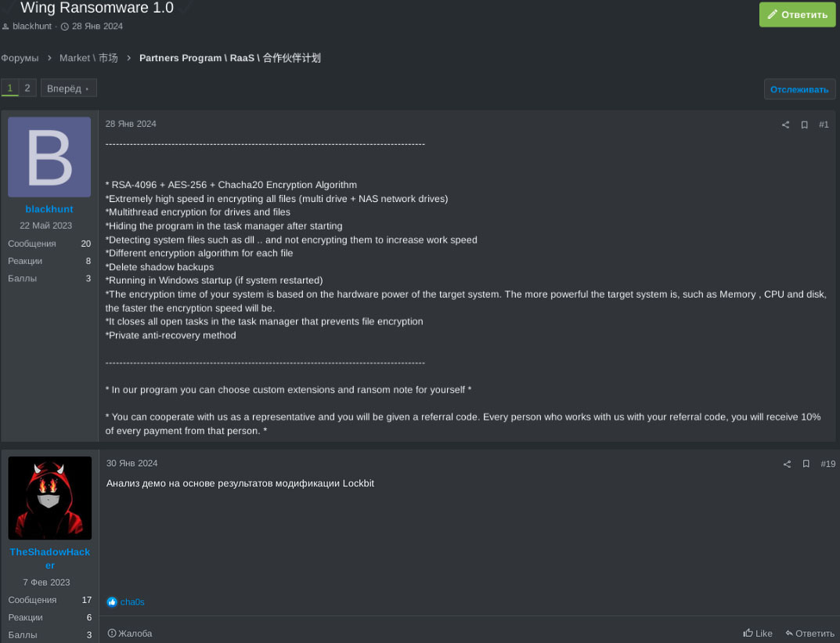Viewport: 840px width, 643px height.
Task: Open blackhunt's large B avatar
Action: (x=49, y=157)
